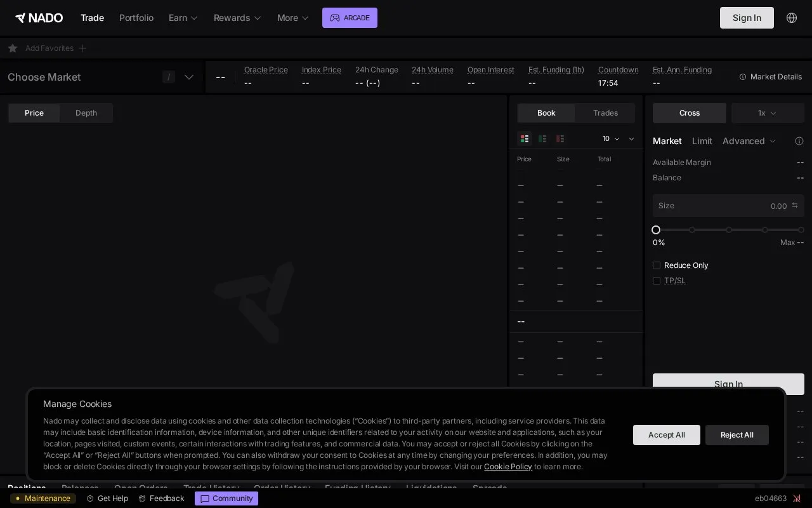
Task: Toggle the Cross margin mode button
Action: [x=690, y=113]
